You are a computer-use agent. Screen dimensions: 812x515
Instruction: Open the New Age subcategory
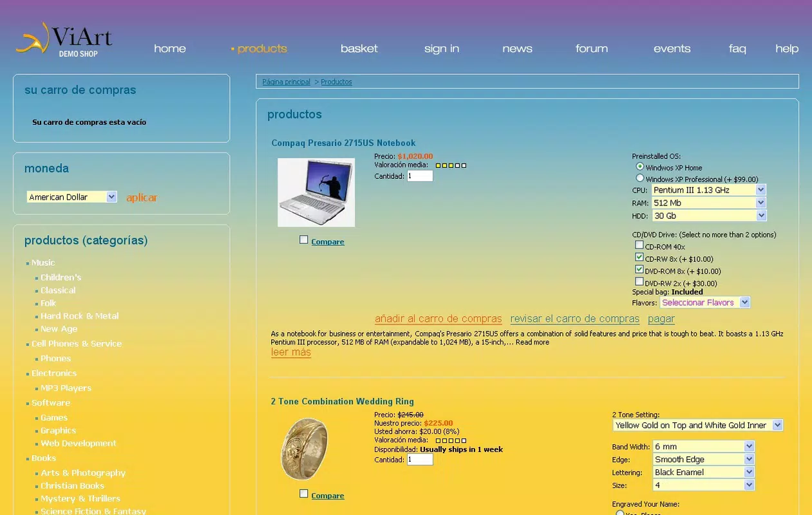[x=59, y=329]
